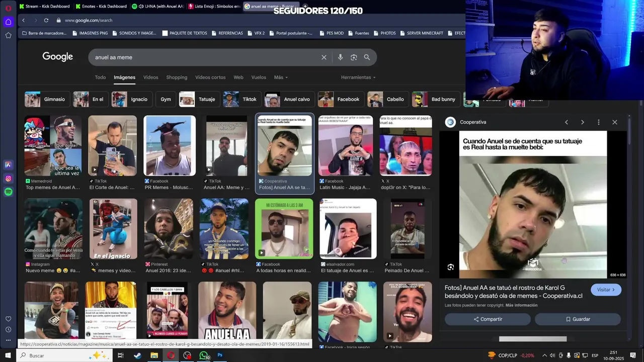Screen dimensions: 644x362
Task: Select the Todo search tab
Action: [100, 77]
